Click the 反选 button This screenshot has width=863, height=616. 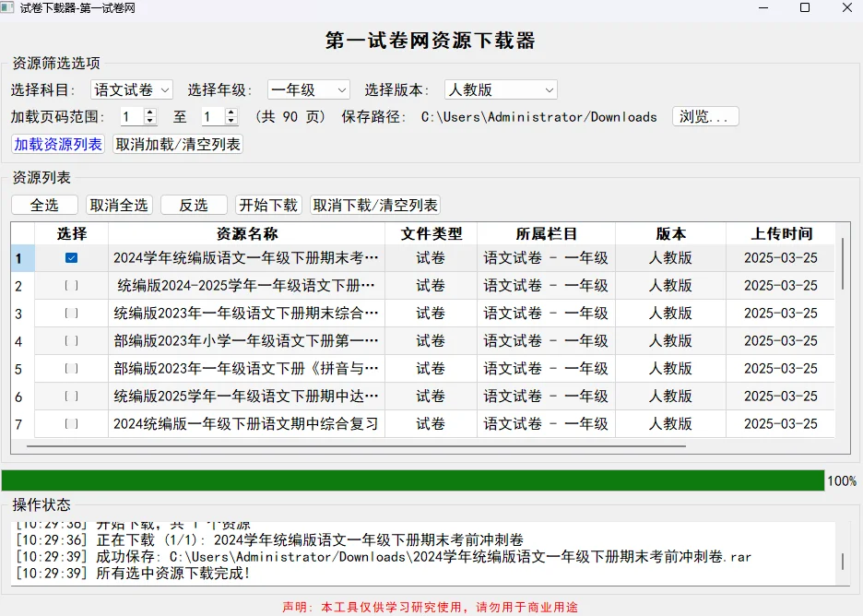pos(194,206)
